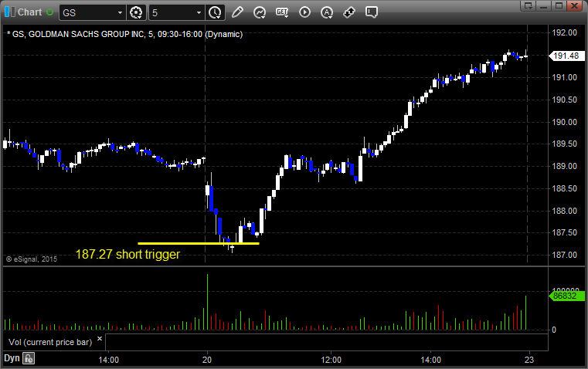588x369 pixels.
Task: Toggle the lock icon next to Dyn
Action: pos(29,358)
